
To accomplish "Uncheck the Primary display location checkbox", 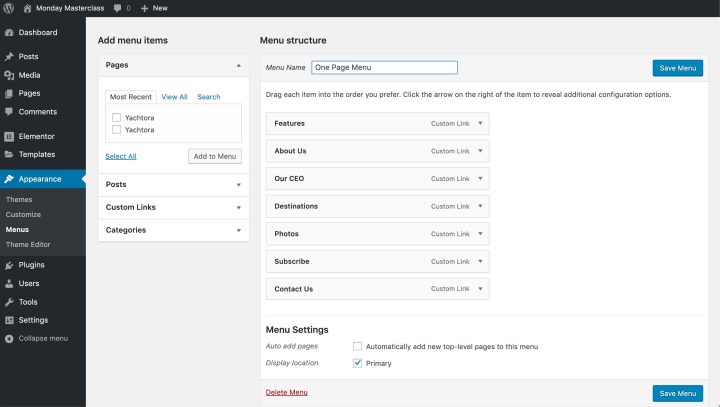I will (x=358, y=363).
